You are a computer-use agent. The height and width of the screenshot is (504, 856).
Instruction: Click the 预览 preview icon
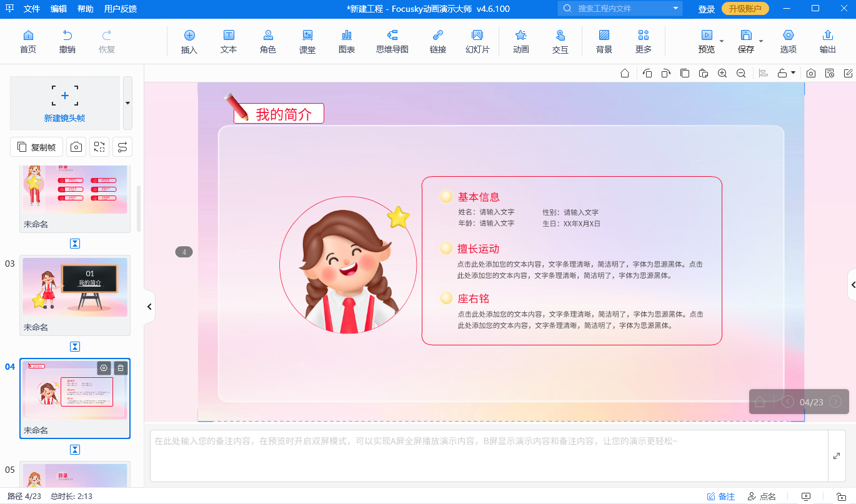[x=707, y=41]
